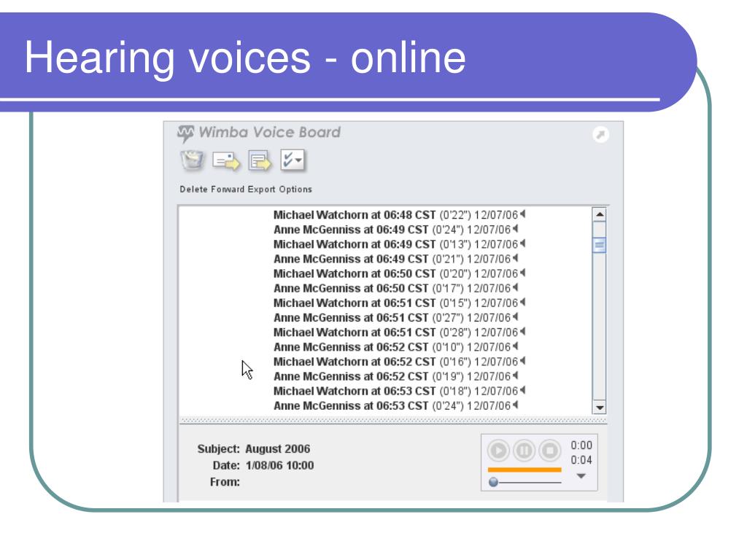Click the scrollbar up arrow
The image size is (747, 560).
[600, 214]
